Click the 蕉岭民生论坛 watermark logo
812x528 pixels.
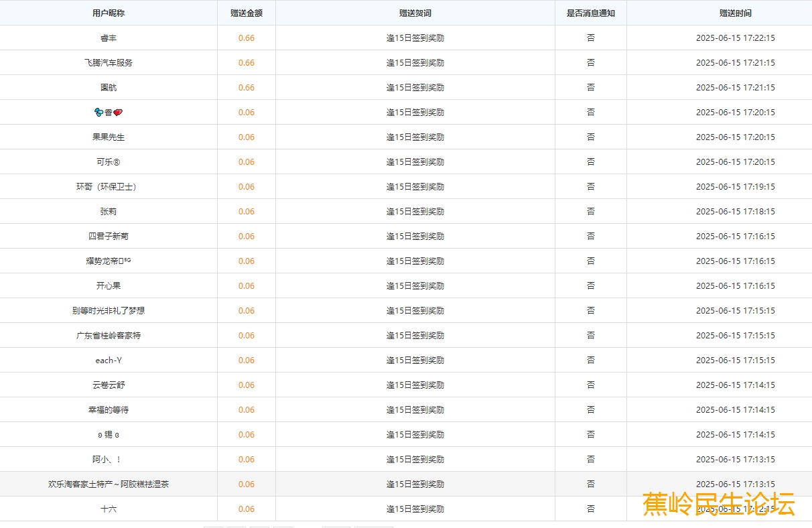(x=718, y=505)
